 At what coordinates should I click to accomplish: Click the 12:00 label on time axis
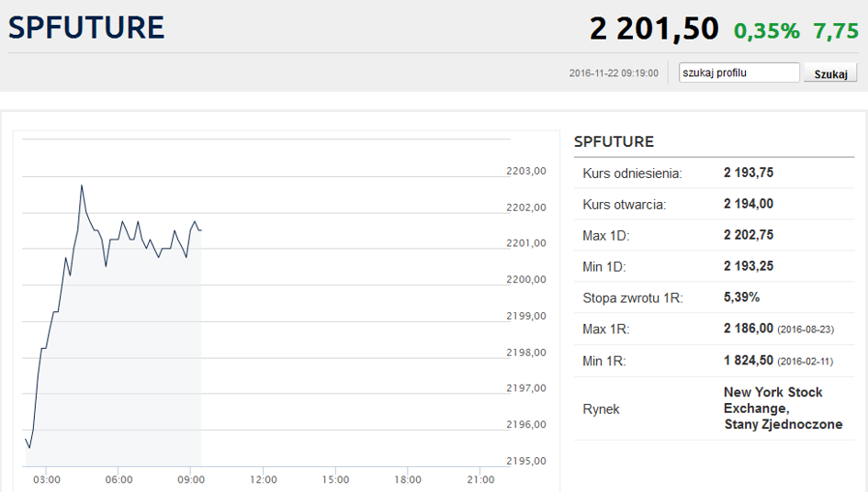(x=264, y=479)
